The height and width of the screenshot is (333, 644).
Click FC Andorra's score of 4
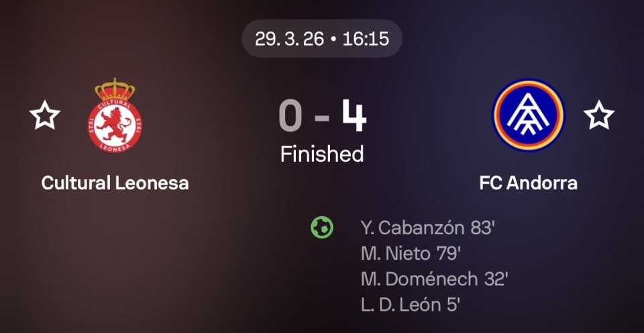(354, 117)
